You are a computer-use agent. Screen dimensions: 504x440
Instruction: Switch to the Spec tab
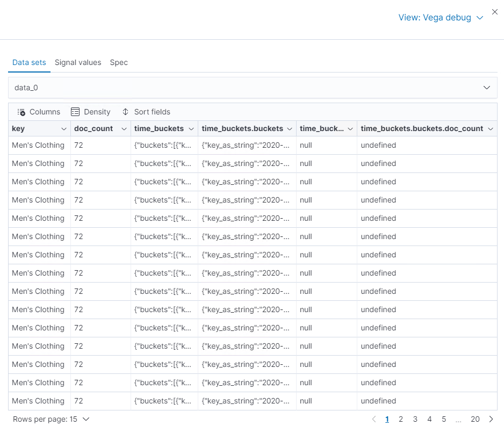click(x=119, y=62)
